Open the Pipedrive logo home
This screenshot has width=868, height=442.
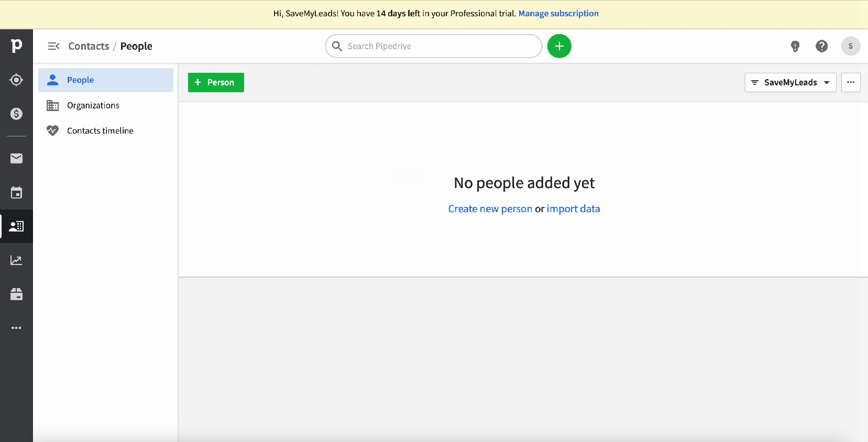[16, 46]
